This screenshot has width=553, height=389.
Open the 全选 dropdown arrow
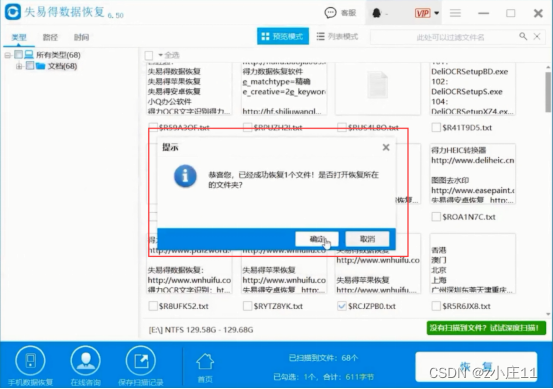[160, 55]
